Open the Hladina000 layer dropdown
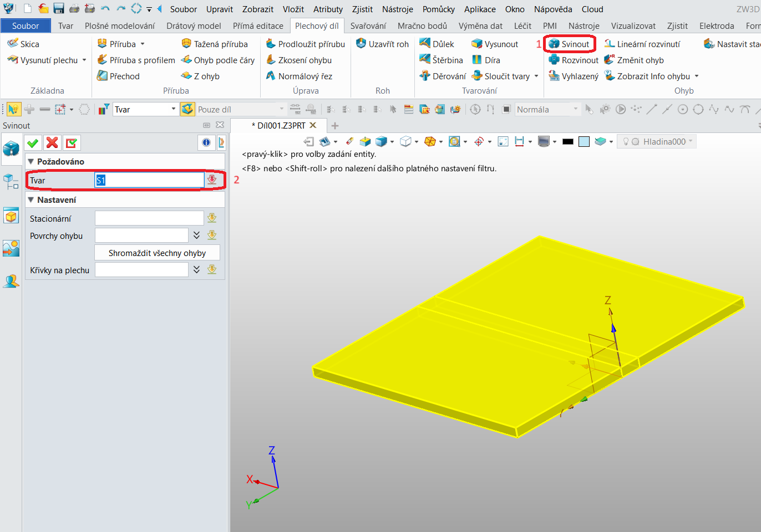Viewport: 761px width, 532px height. [657, 141]
